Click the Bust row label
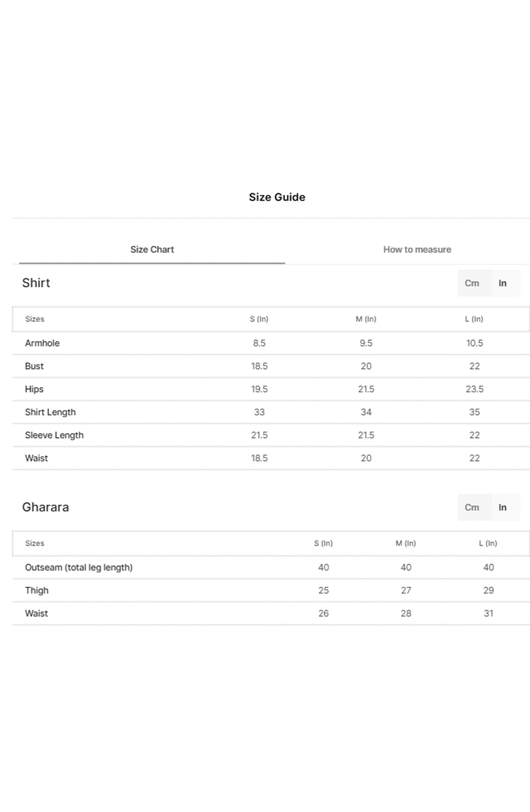Image resolution: width=530 pixels, height=812 pixels. (x=34, y=366)
